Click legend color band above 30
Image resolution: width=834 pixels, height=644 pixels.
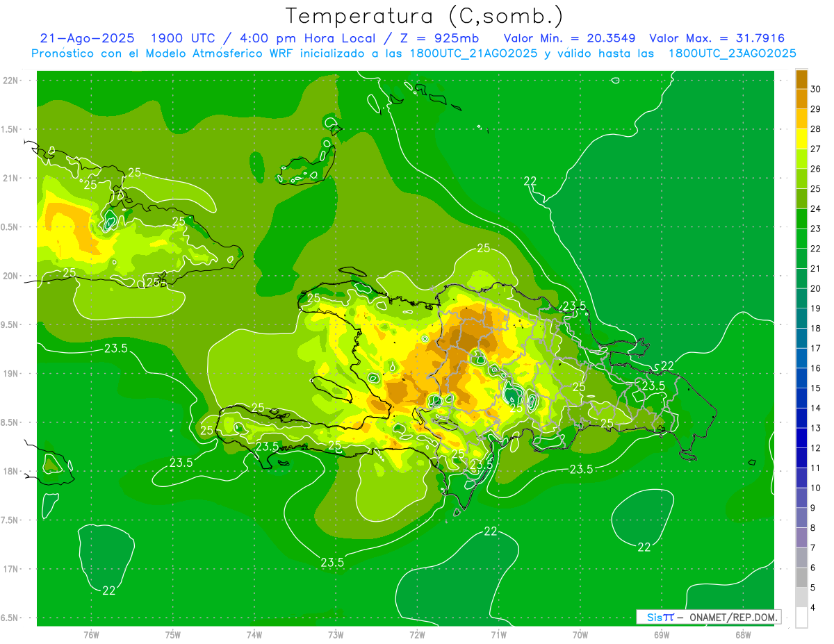pyautogui.click(x=801, y=79)
